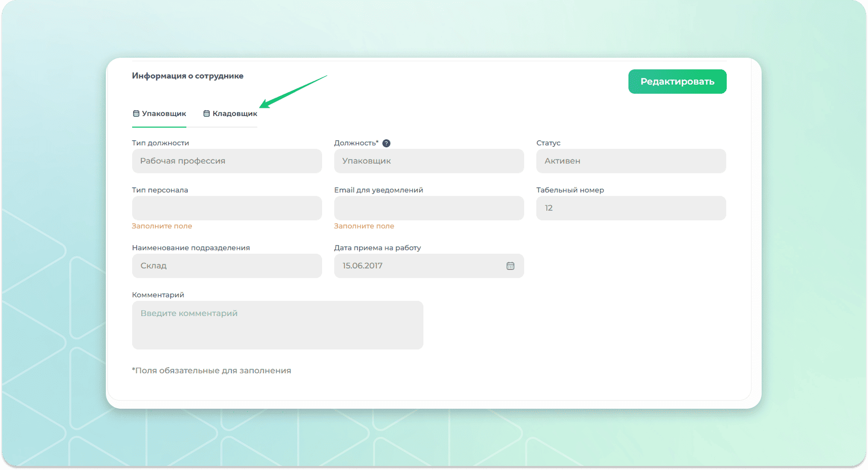
Task: Open the Тип должности field
Action: pyautogui.click(x=226, y=161)
